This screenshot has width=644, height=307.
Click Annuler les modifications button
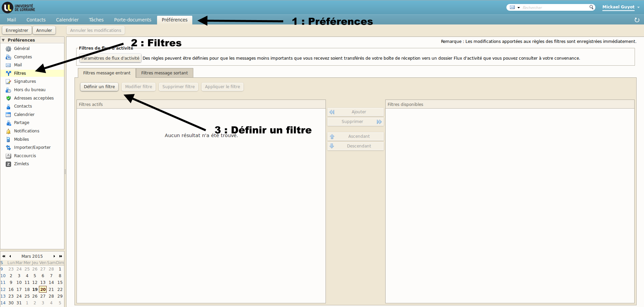96,30
